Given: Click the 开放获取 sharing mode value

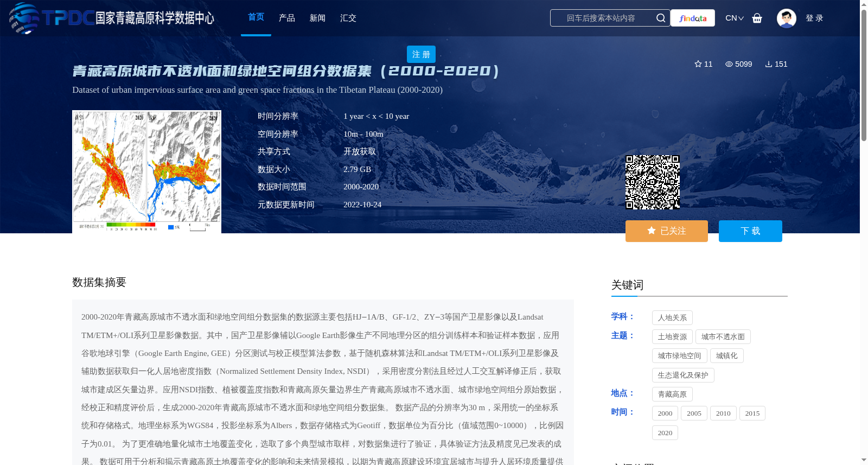Looking at the screenshot, I should click(360, 151).
